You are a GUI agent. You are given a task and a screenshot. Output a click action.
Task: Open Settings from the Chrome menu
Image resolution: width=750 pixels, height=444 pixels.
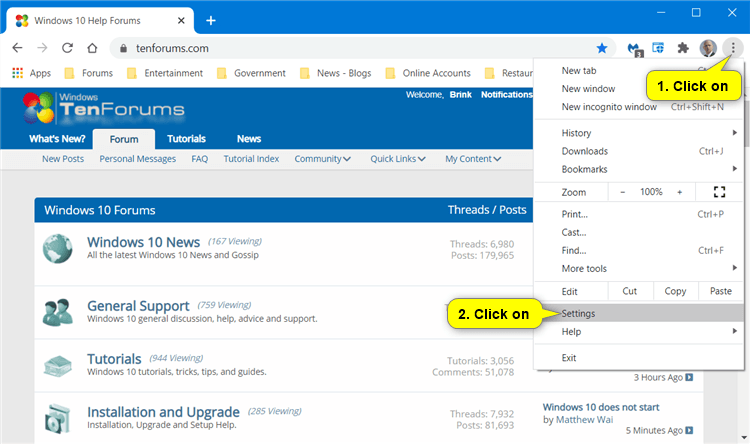pyautogui.click(x=639, y=313)
